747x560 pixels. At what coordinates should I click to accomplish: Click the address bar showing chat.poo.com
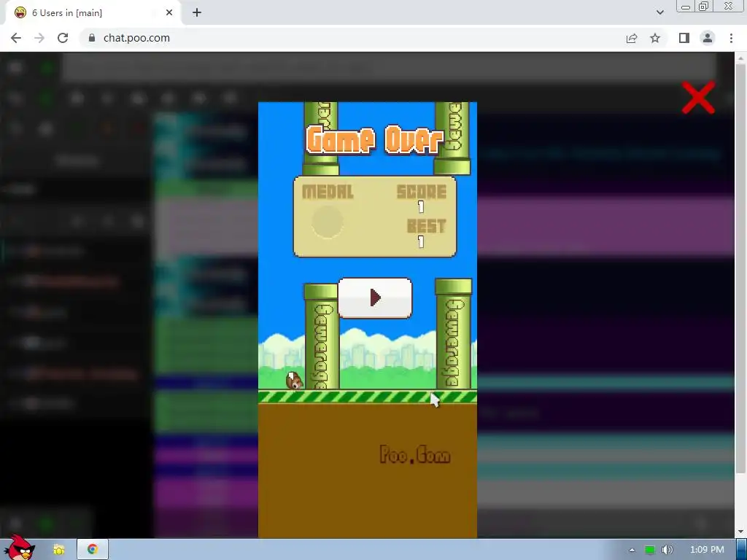point(350,38)
